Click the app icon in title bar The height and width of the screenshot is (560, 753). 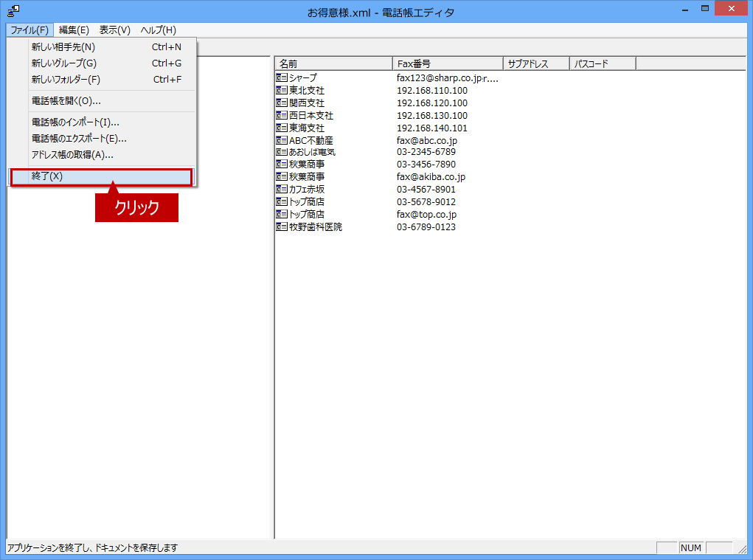click(13, 11)
